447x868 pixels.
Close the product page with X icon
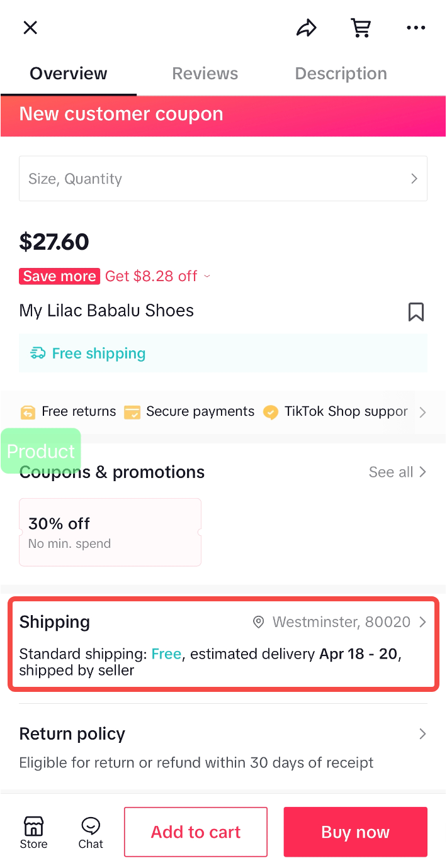click(x=30, y=28)
